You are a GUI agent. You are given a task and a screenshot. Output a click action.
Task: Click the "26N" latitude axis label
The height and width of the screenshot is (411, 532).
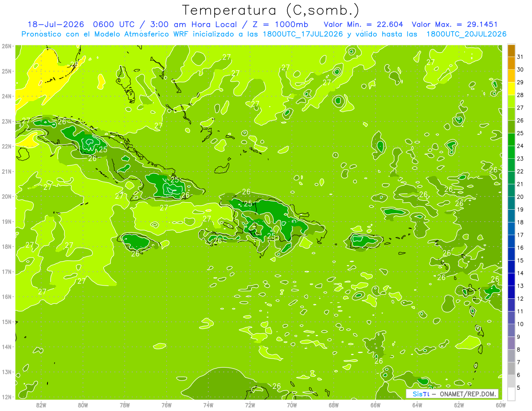click(7, 46)
